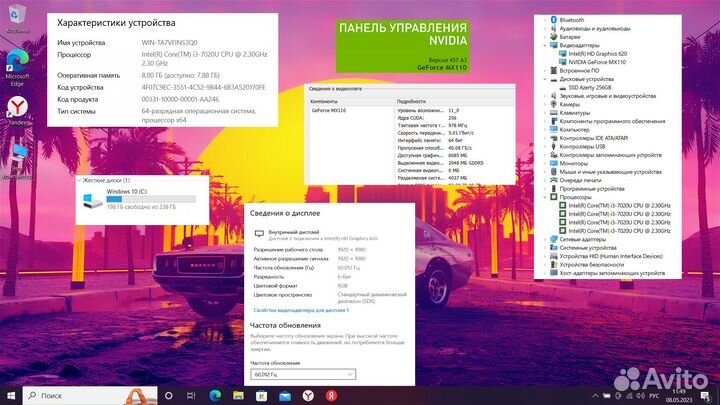Image resolution: width=720 pixels, height=405 pixels.
Task: Open Свойства видеоадаптера для дисплея 1 link
Action: (301, 310)
